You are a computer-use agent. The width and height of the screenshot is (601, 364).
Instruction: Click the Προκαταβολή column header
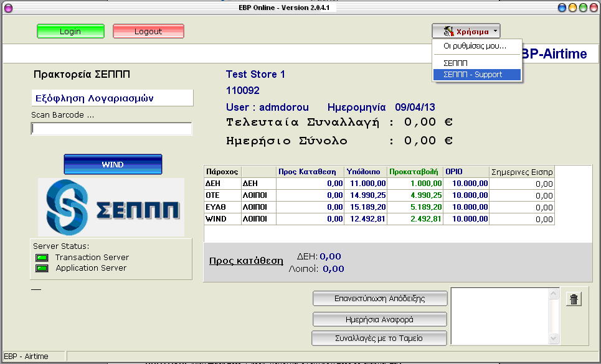click(415, 172)
